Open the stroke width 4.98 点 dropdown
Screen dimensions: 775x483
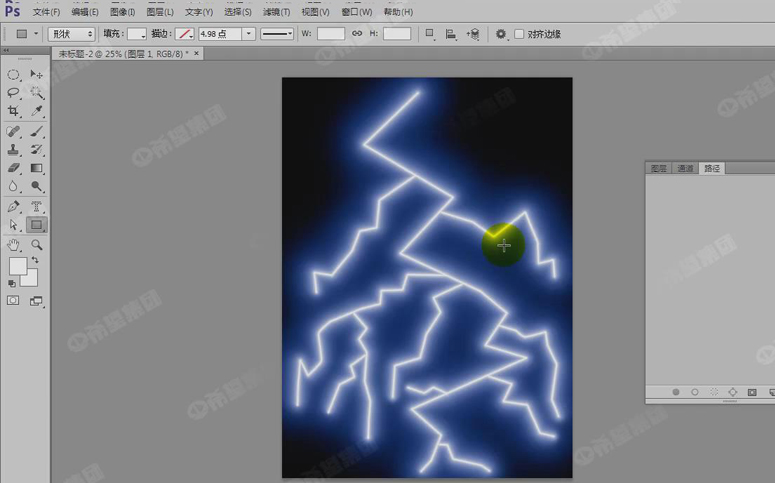point(249,34)
